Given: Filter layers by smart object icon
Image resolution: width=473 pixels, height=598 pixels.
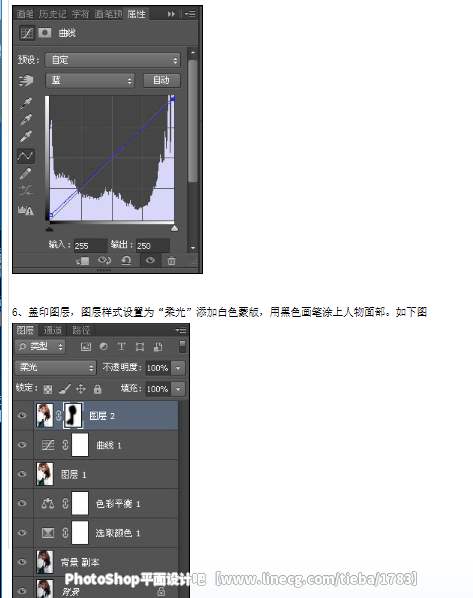Looking at the screenshot, I should [158, 347].
